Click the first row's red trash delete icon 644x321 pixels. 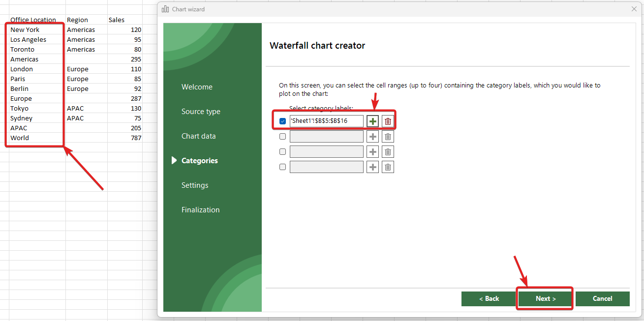(x=388, y=121)
